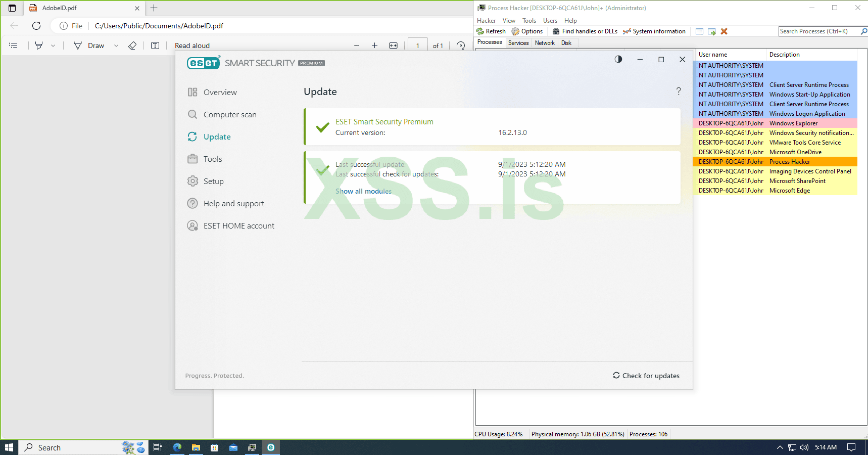Open the highlighter color dropdown
The width and height of the screenshot is (868, 455).
[x=53, y=45]
